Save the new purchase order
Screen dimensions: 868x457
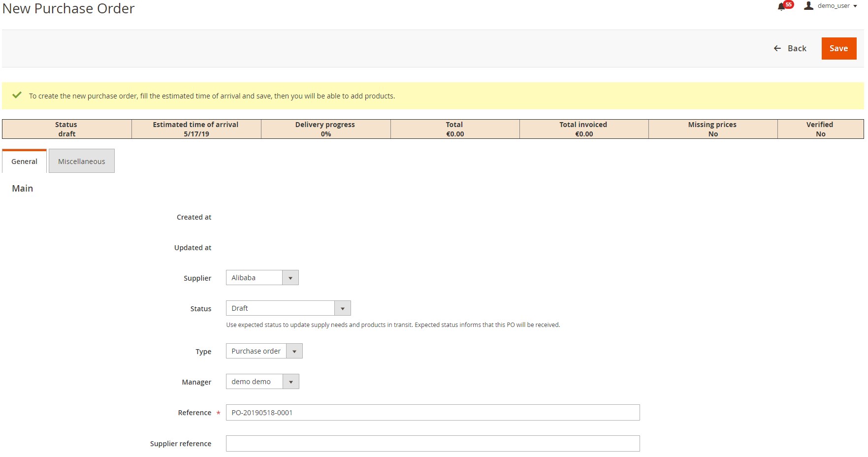[838, 48]
